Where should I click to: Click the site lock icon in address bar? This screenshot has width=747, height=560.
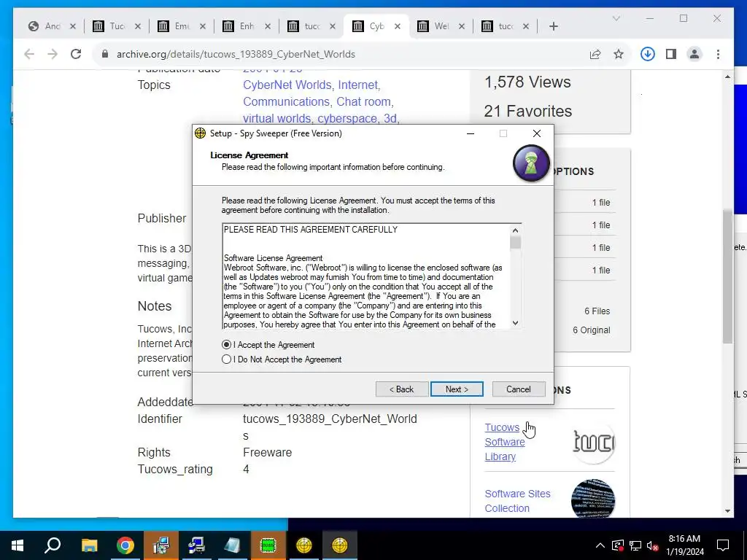(105, 54)
